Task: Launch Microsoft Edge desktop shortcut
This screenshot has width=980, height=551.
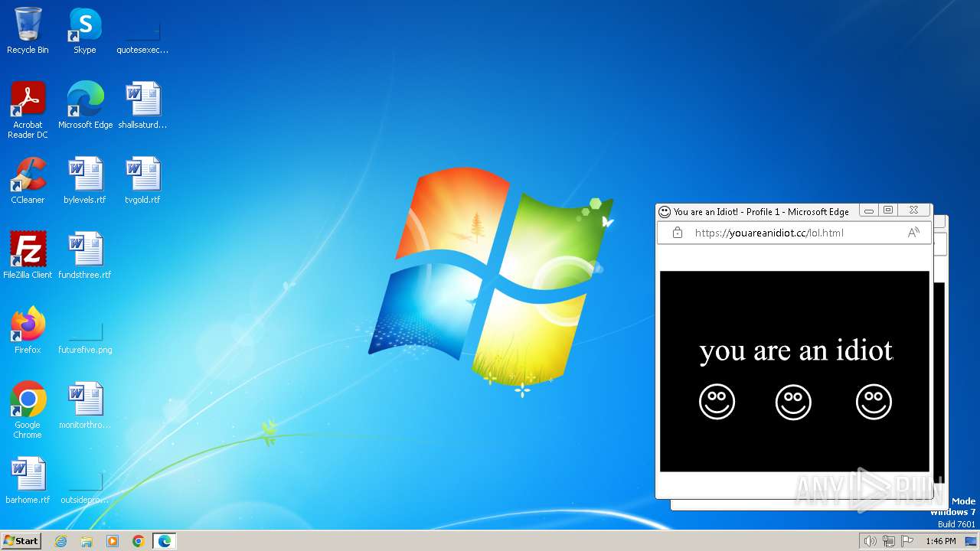Action: [85, 106]
